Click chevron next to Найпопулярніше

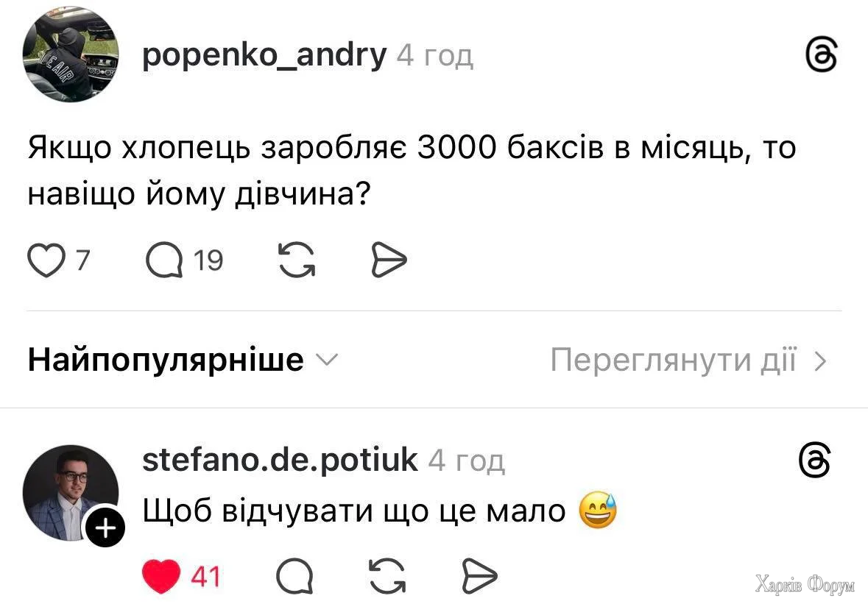pyautogui.click(x=326, y=360)
